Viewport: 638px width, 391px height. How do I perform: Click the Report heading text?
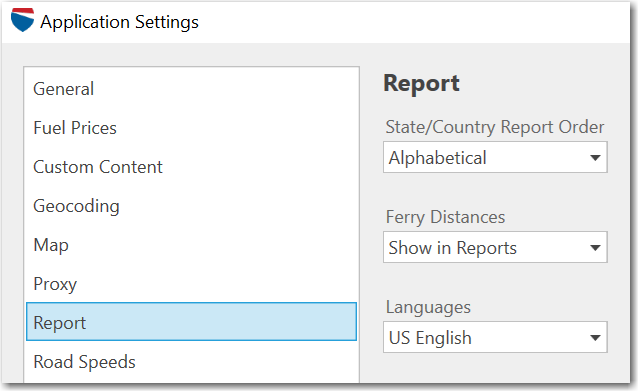(422, 83)
